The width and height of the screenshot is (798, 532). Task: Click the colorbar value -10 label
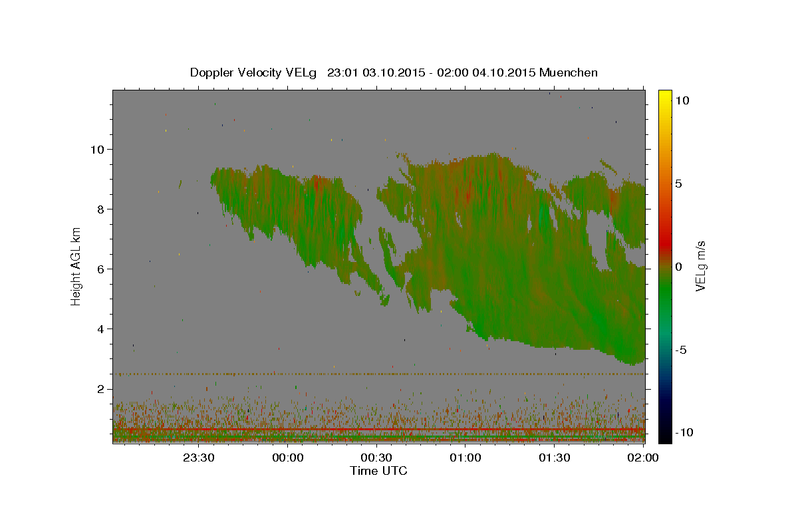684,432
